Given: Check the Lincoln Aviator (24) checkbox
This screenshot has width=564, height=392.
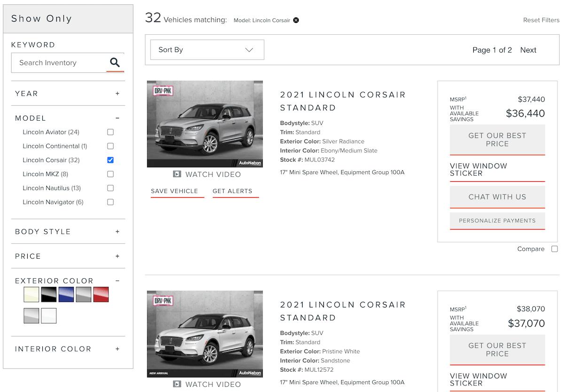Looking at the screenshot, I should [110, 132].
